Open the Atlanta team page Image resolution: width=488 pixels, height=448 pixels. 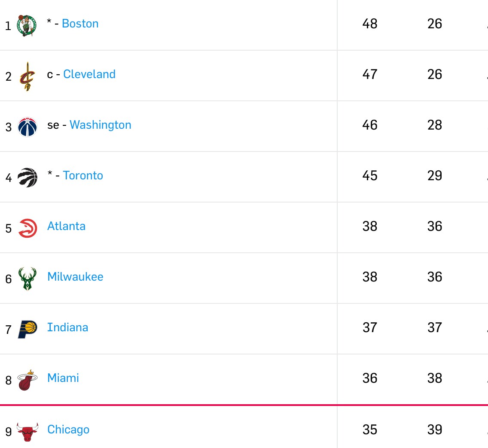click(x=66, y=226)
